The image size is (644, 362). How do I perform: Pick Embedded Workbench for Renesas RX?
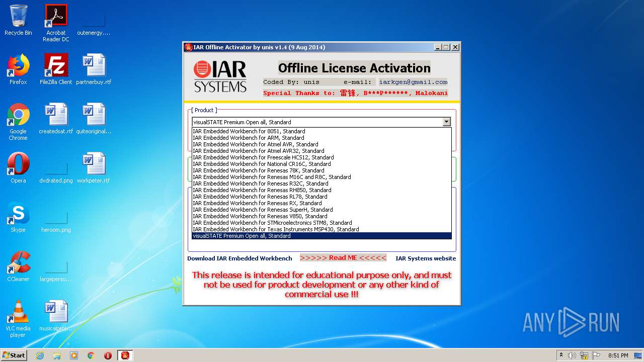point(321,203)
